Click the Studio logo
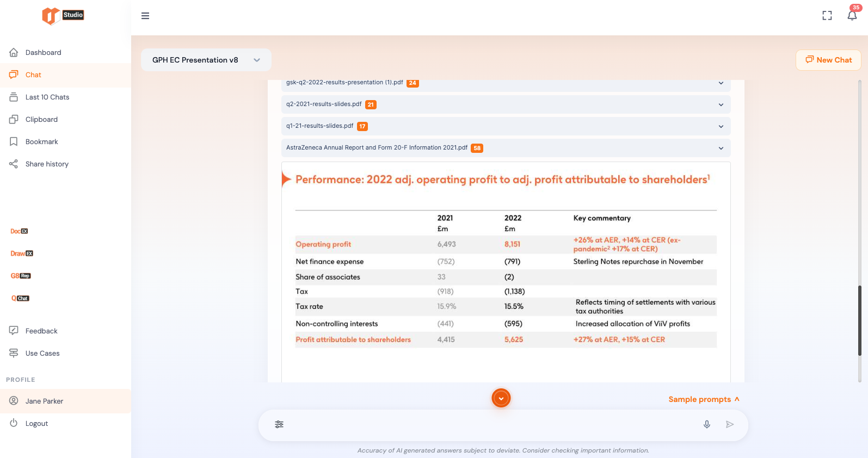The height and width of the screenshot is (458, 868). pos(63,16)
